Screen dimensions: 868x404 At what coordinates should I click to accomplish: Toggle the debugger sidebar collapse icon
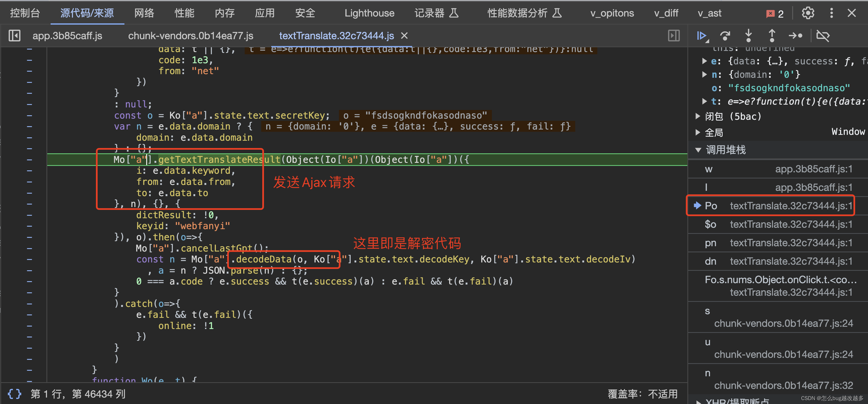click(674, 36)
